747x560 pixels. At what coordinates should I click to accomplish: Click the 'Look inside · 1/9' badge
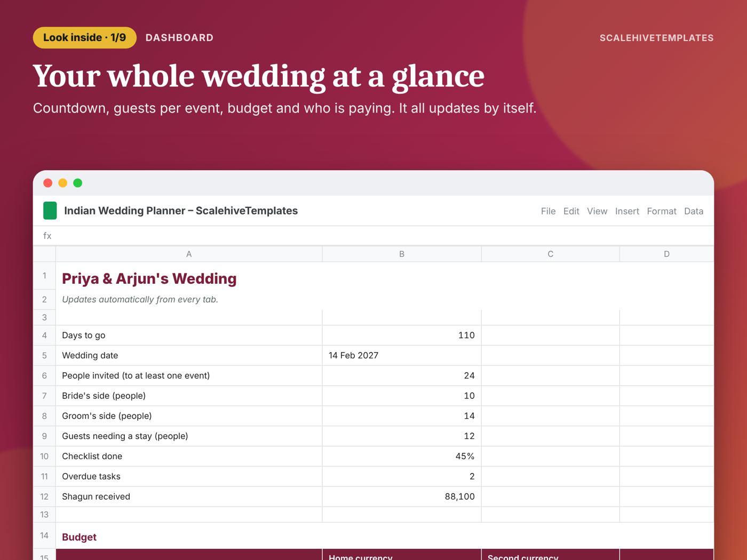click(x=85, y=38)
